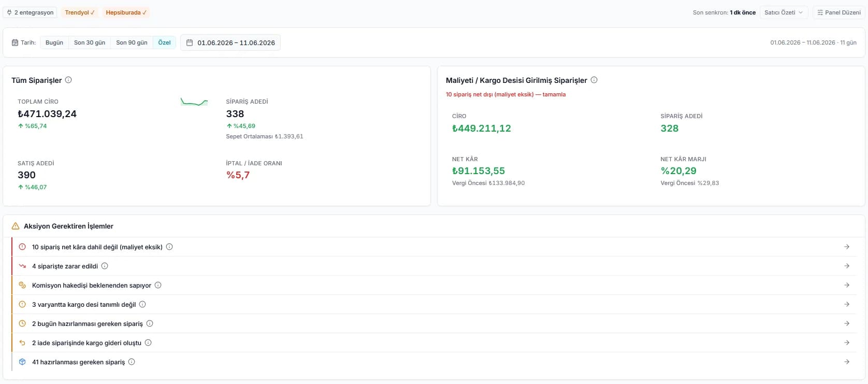Open arrow on '3 varyantta kargo desi' row
868x384 pixels.
[847, 304]
